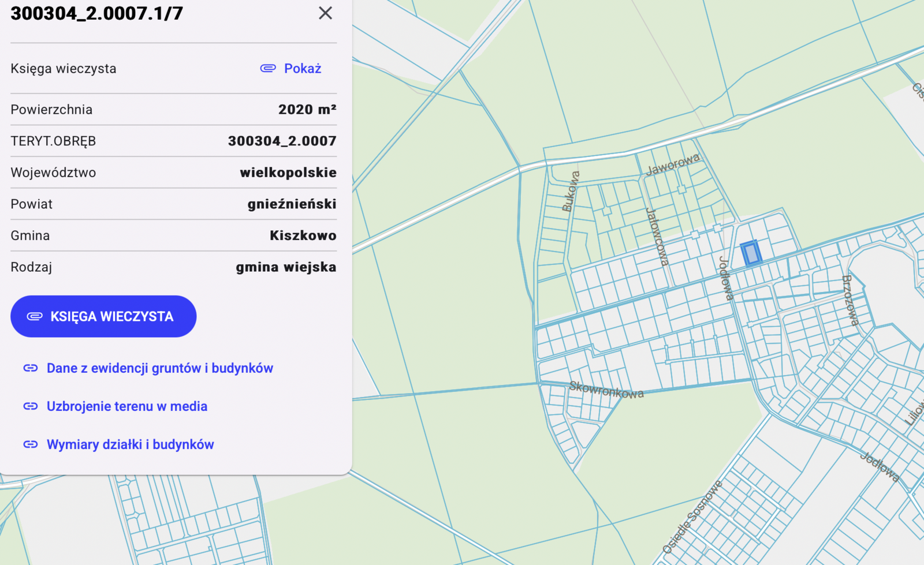Click the Jałowcowa street label
The width and height of the screenshot is (924, 565).
[x=657, y=237]
